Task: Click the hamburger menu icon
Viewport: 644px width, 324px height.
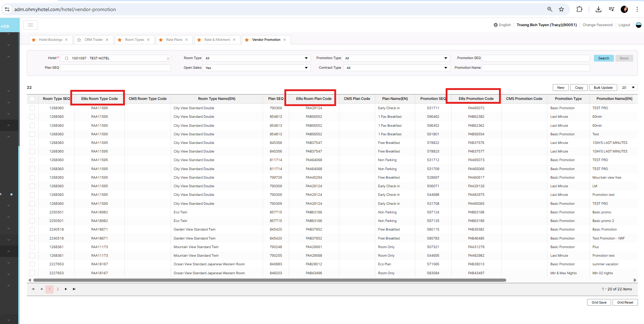Action: 30,25
